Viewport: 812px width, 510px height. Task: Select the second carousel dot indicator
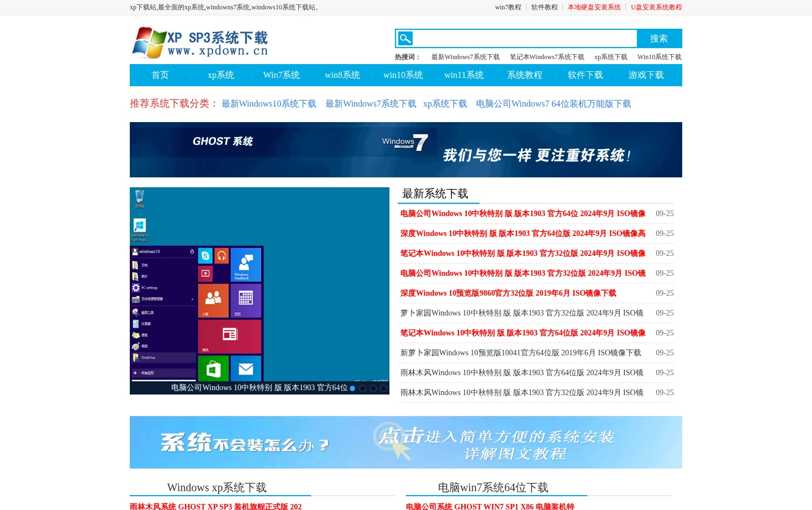click(363, 388)
